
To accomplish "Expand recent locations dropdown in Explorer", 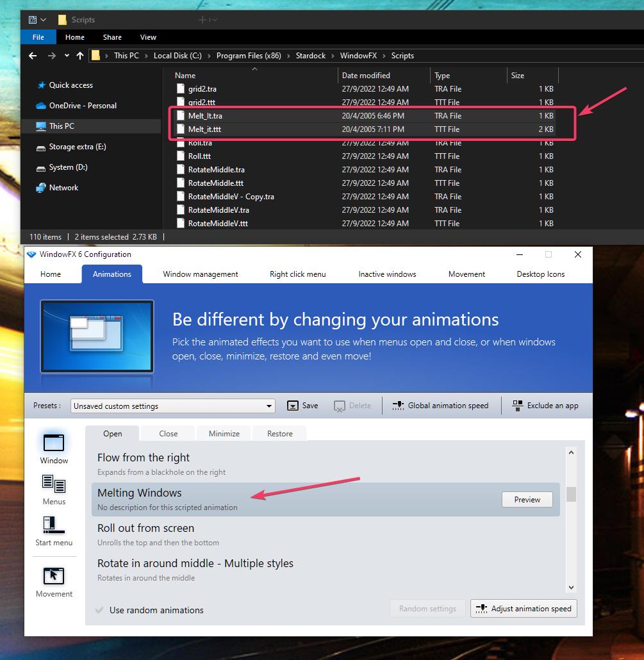I will pyautogui.click(x=67, y=56).
